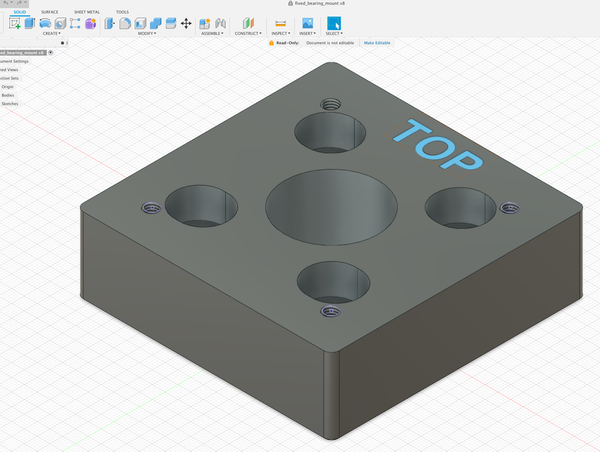
Task: Click the Offset Plane construct icon
Action: [248, 23]
